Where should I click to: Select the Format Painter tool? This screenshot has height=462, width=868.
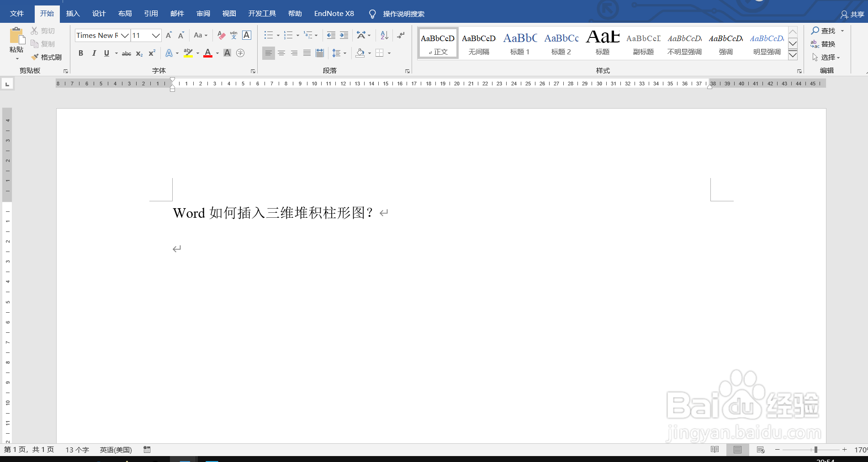47,57
